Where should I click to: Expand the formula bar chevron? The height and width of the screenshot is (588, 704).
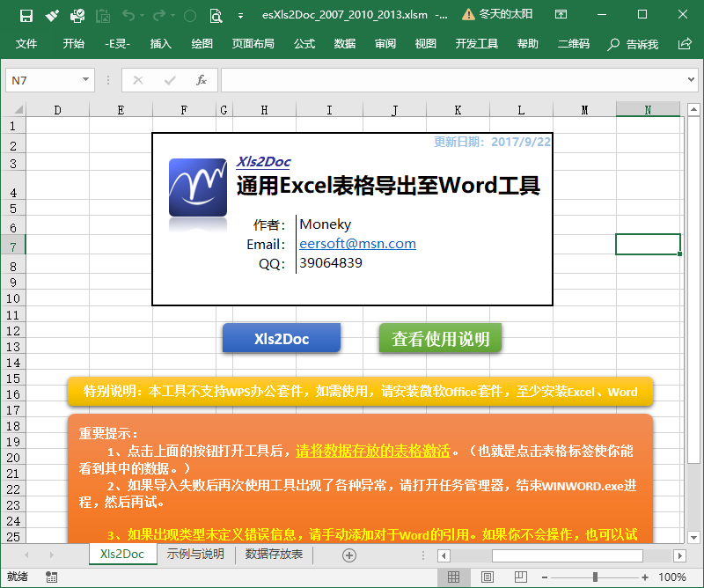(x=691, y=79)
